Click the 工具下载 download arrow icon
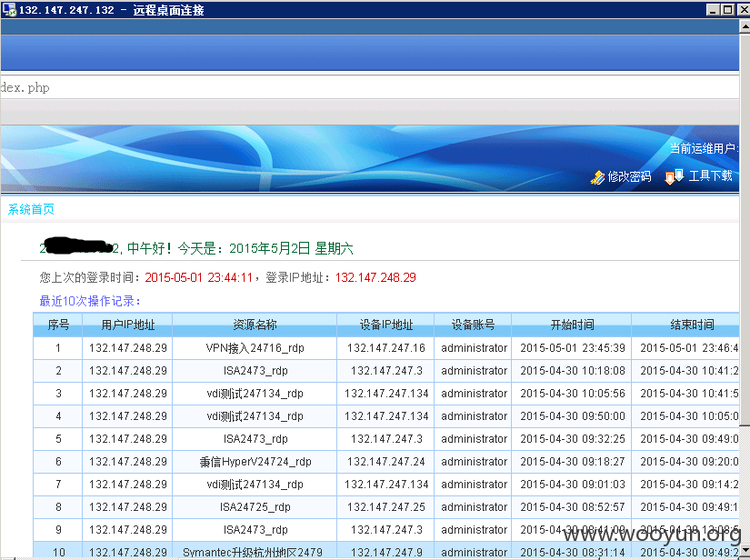The width and height of the screenshot is (750, 560). (x=674, y=177)
